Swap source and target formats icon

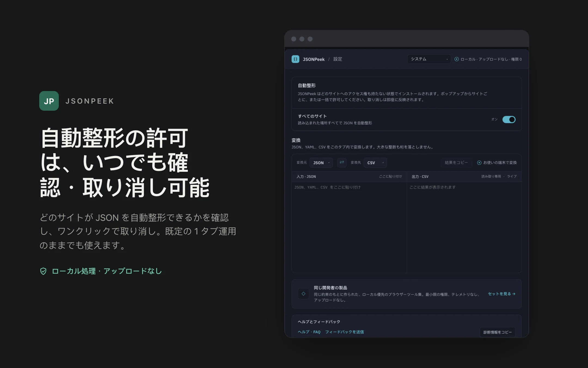coord(342,162)
